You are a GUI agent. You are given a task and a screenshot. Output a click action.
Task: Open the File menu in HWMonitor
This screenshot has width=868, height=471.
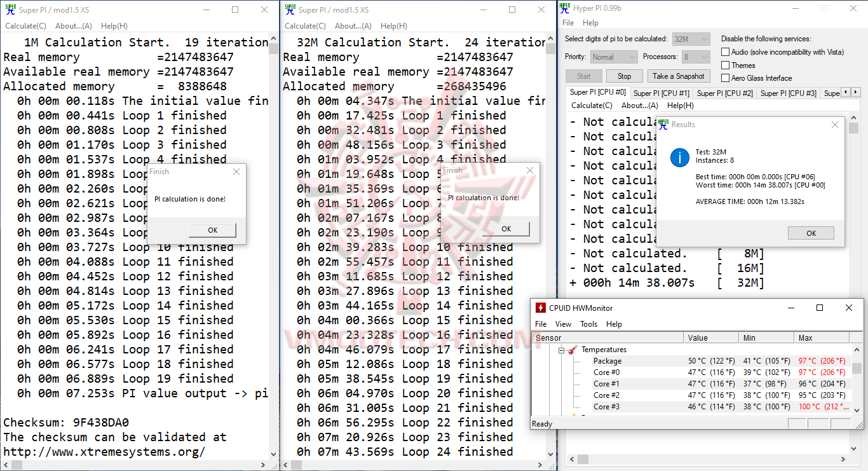(x=541, y=324)
